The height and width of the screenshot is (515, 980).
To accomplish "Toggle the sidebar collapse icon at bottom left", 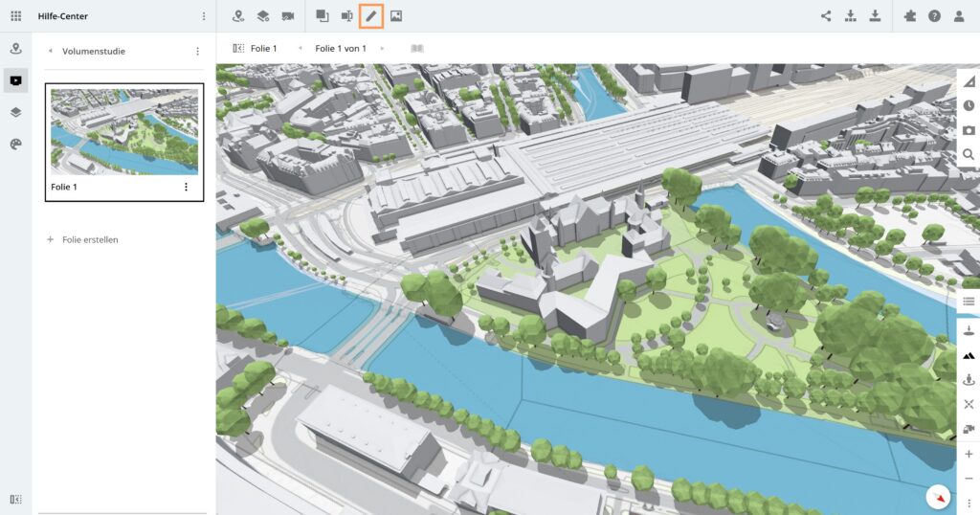I will 15,499.
